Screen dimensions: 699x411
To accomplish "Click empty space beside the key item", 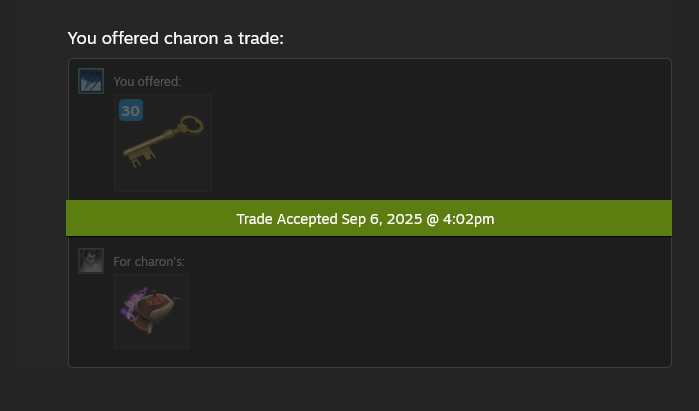I will (401, 143).
